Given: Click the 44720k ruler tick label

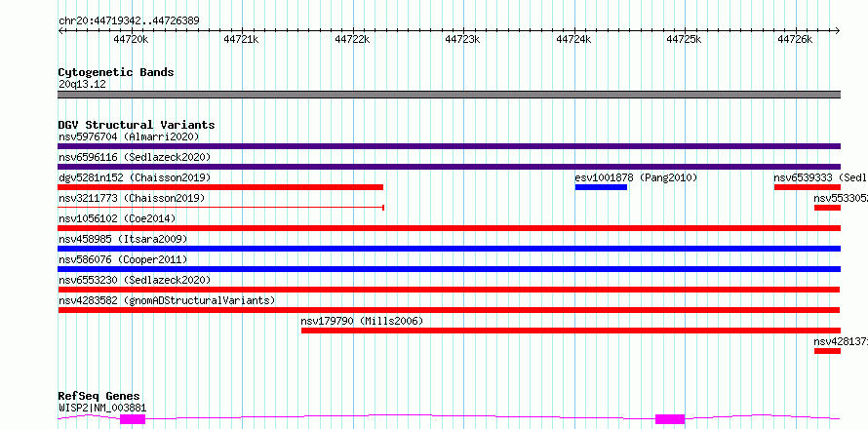Looking at the screenshot, I should click(x=131, y=39).
